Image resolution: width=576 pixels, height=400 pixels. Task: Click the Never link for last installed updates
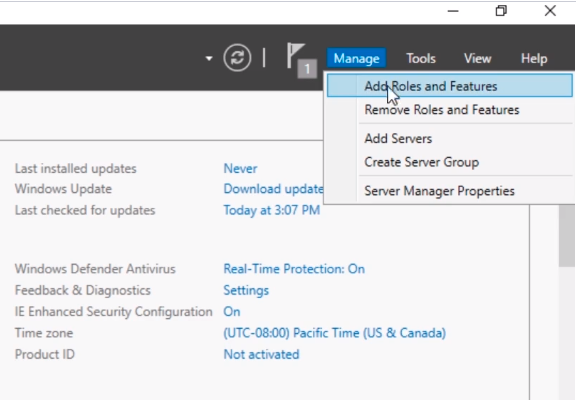click(x=240, y=169)
